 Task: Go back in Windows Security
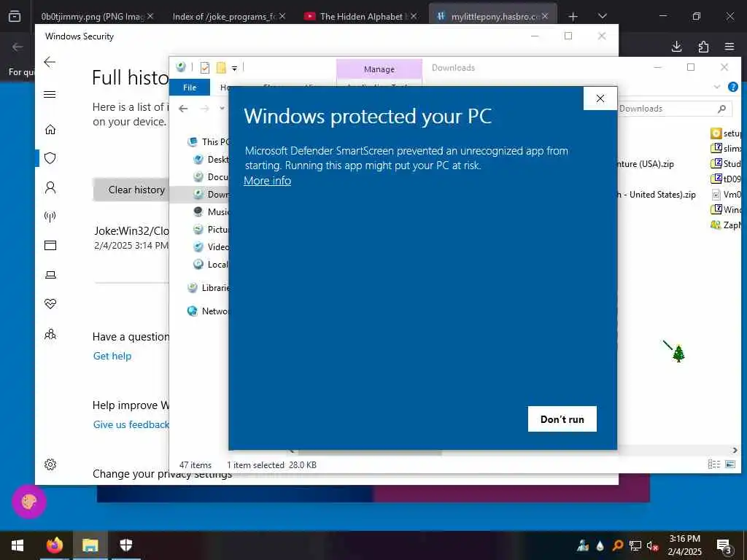(x=50, y=62)
